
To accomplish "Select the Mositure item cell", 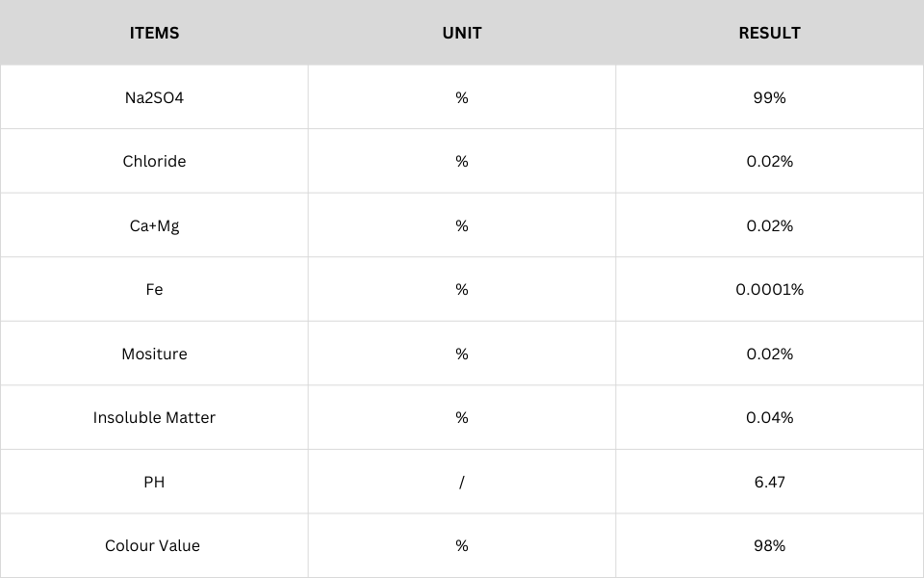I will tap(154, 354).
